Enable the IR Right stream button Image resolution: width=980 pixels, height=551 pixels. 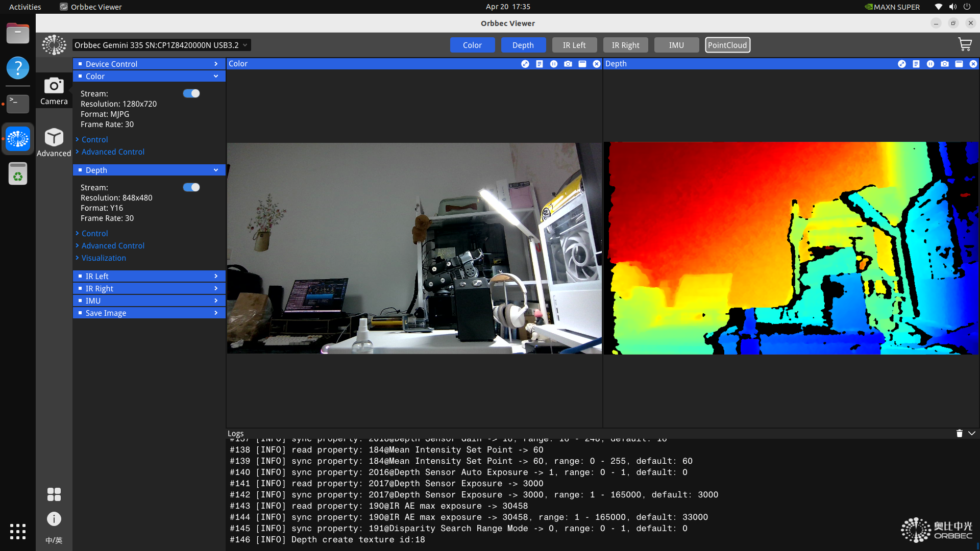pyautogui.click(x=625, y=45)
